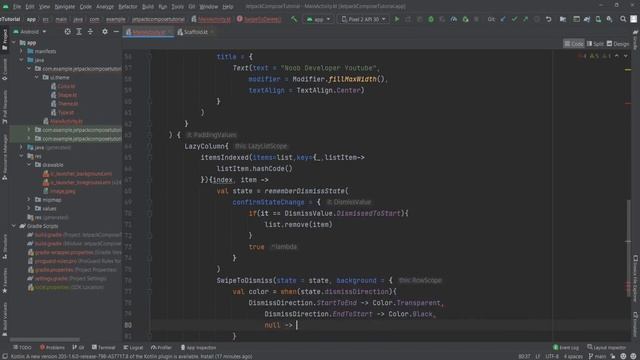Viewport: 640px width, 360px height.
Task: Switch editor to Code view
Action: tap(574, 44)
